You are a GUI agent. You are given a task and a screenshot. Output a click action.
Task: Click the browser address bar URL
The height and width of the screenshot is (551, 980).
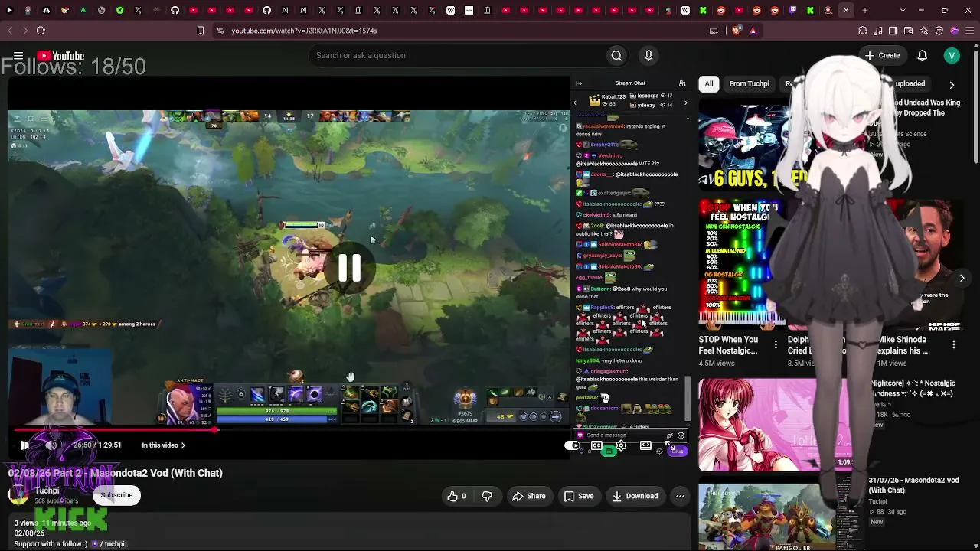pos(304,31)
